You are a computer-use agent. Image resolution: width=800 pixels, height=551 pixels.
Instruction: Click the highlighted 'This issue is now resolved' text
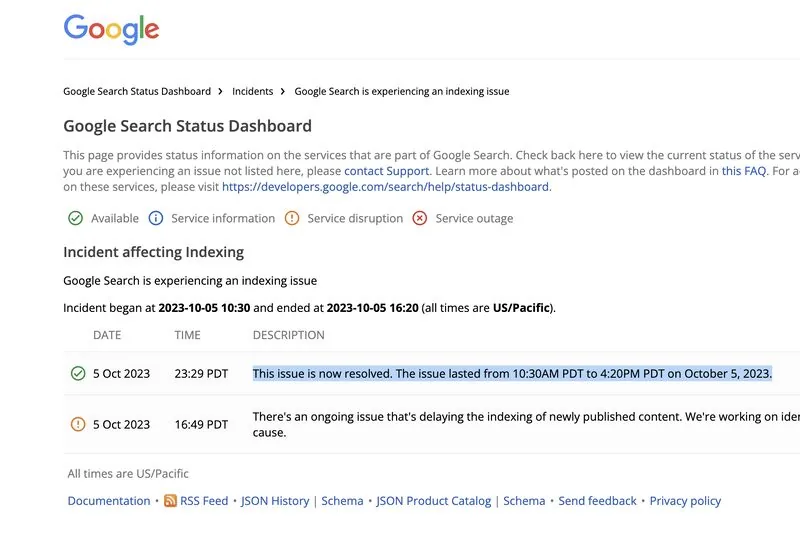(512, 373)
